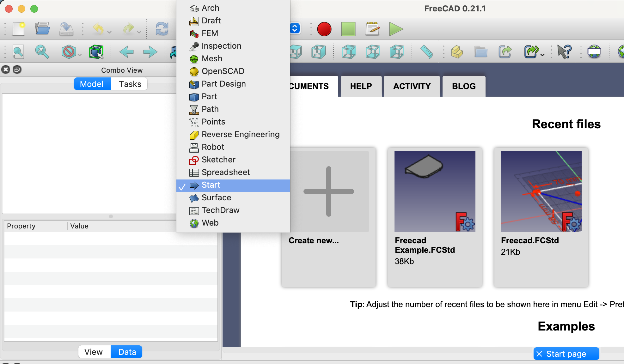Click the Part workbench icon
This screenshot has height=364, width=624.
(194, 96)
